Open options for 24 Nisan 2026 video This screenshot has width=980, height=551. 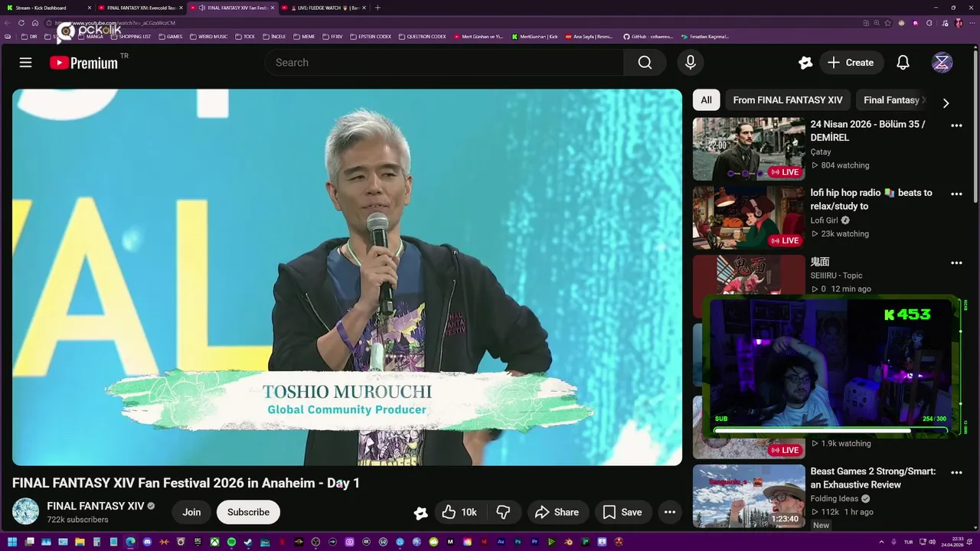[956, 126]
